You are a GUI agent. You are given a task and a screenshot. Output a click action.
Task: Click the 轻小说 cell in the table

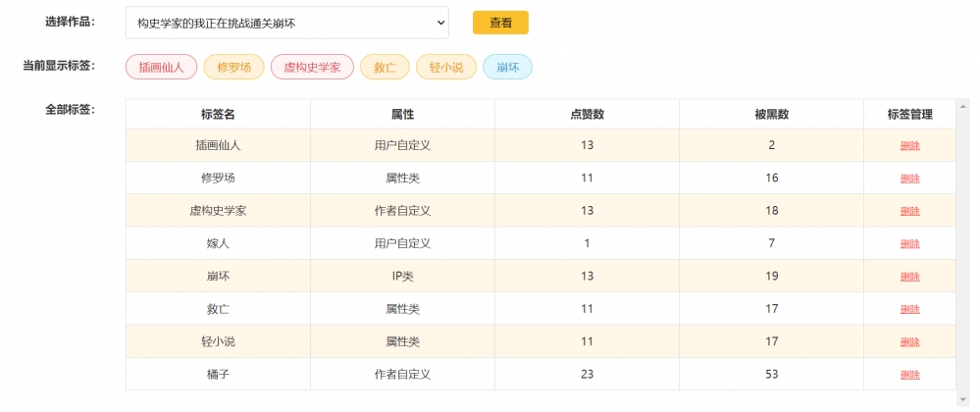click(x=218, y=341)
